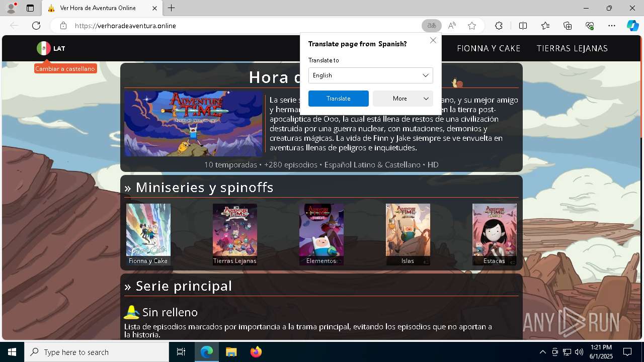
Task: Select the Sin relleno list title
Action: [x=170, y=312]
